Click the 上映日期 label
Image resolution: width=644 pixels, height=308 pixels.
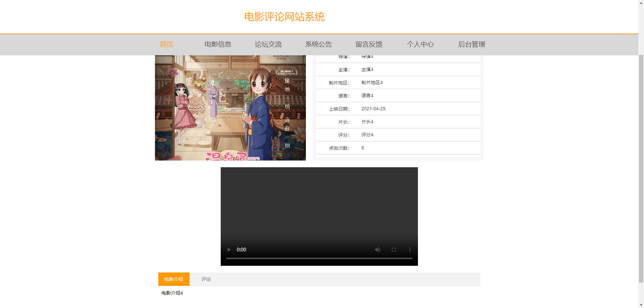339,109
